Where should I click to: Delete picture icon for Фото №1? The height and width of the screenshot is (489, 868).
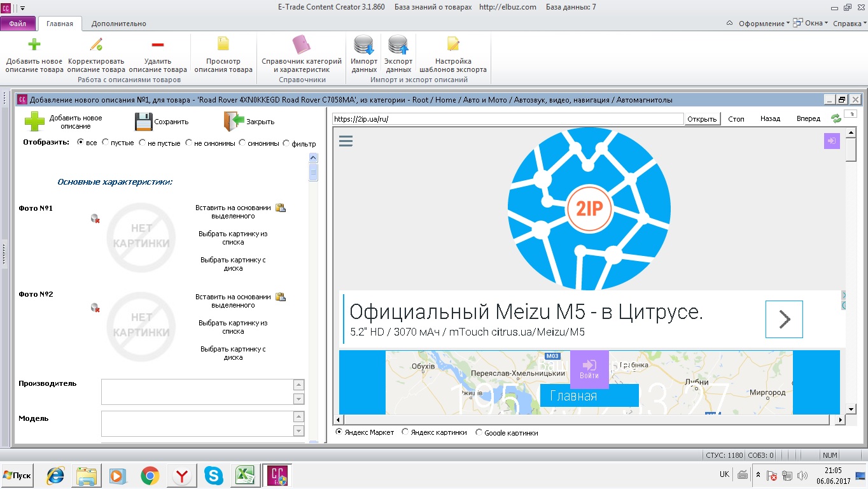click(x=95, y=219)
